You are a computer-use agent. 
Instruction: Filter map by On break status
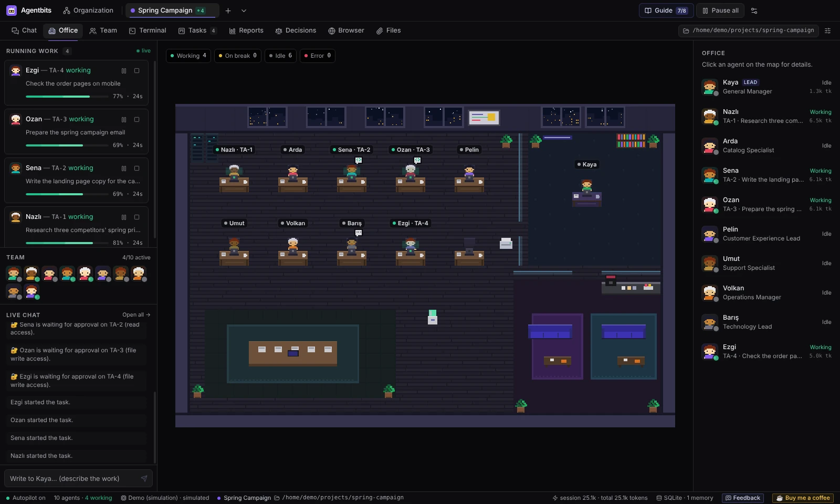pyautogui.click(x=238, y=56)
